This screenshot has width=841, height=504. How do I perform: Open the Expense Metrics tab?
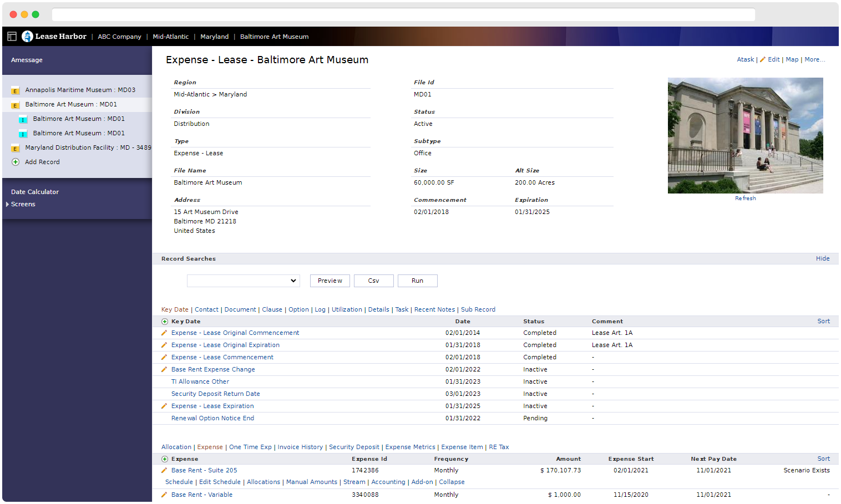click(410, 446)
